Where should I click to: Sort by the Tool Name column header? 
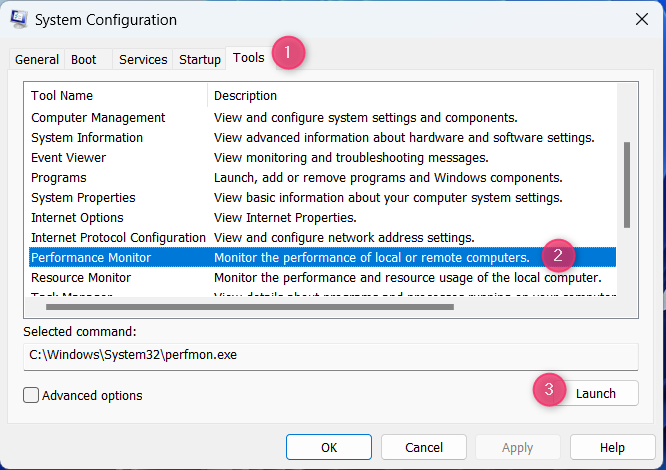tap(115, 95)
